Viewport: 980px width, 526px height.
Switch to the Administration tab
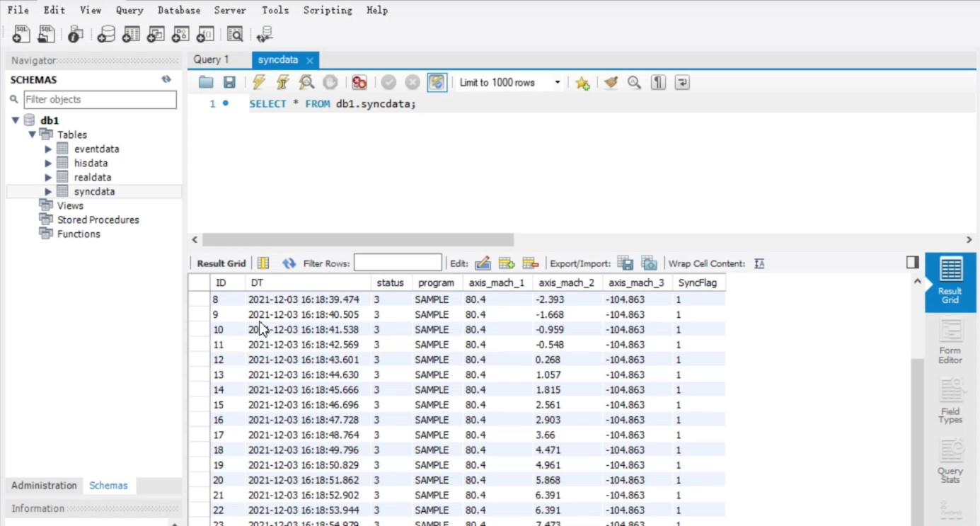tap(44, 486)
